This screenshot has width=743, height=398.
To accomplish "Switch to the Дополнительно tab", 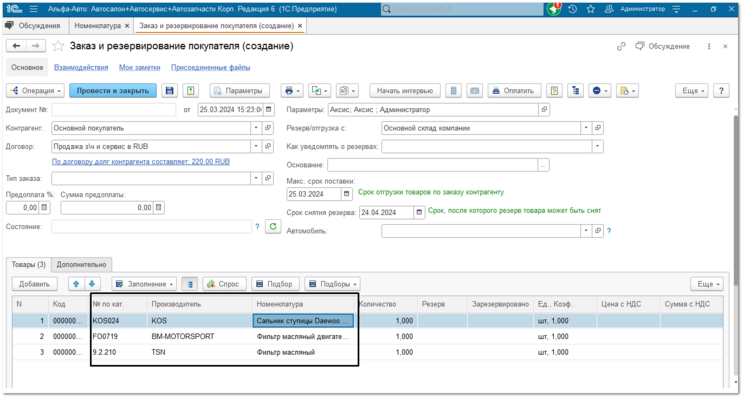I will tap(82, 264).
